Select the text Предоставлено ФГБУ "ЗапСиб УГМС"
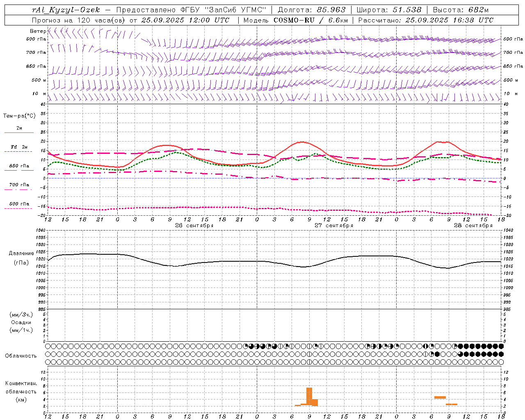The image size is (525, 420). point(191,10)
